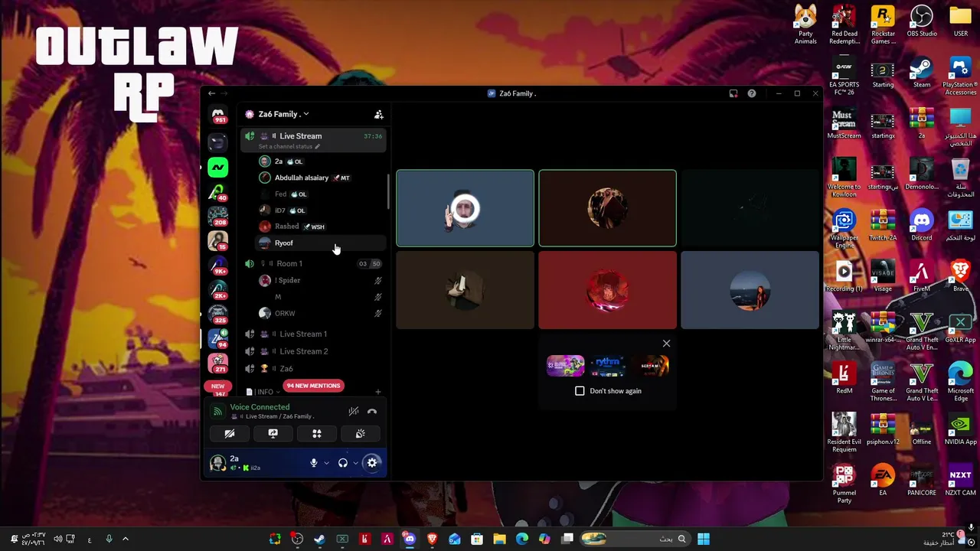Open server icon with 271 badge
The image size is (980, 551).
218,363
